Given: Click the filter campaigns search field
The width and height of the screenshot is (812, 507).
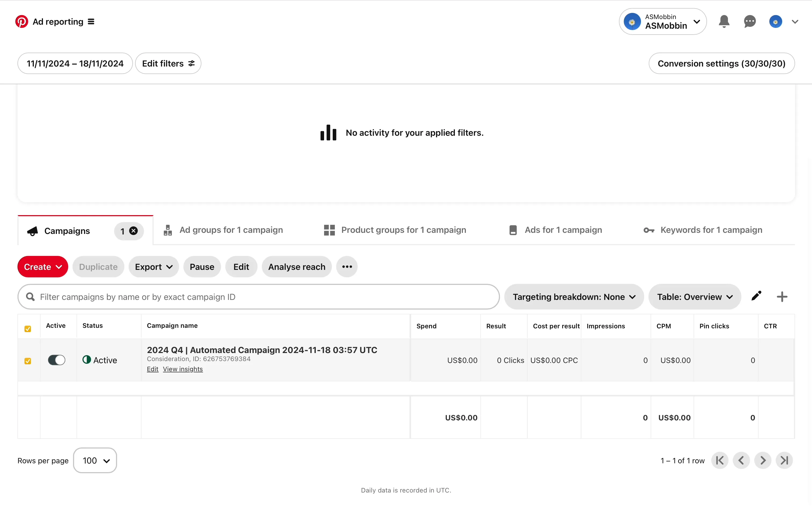Looking at the screenshot, I should (258, 297).
